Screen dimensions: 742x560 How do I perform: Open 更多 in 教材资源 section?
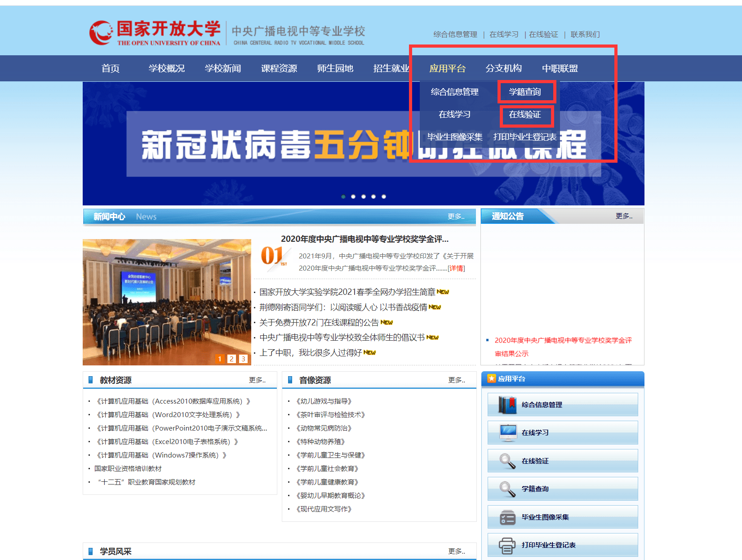click(257, 380)
